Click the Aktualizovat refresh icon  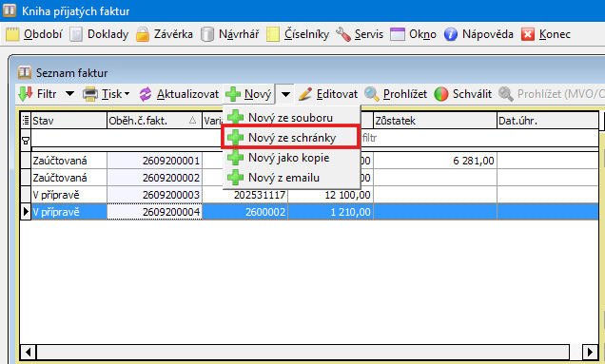(x=146, y=94)
